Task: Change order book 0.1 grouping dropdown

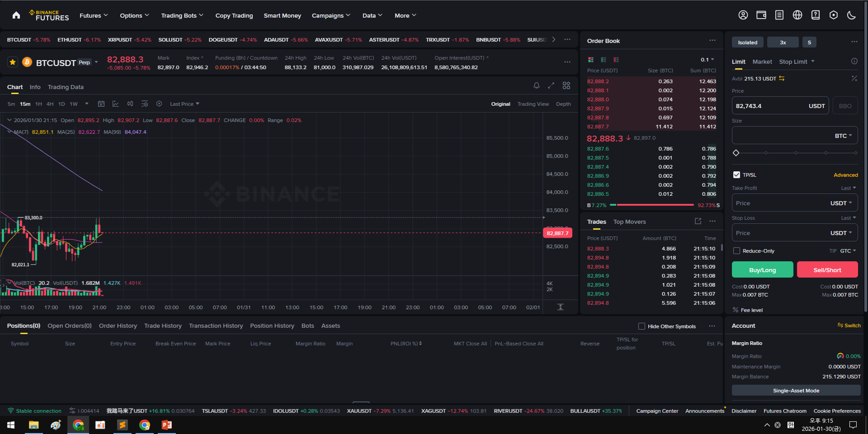Action: [x=707, y=60]
